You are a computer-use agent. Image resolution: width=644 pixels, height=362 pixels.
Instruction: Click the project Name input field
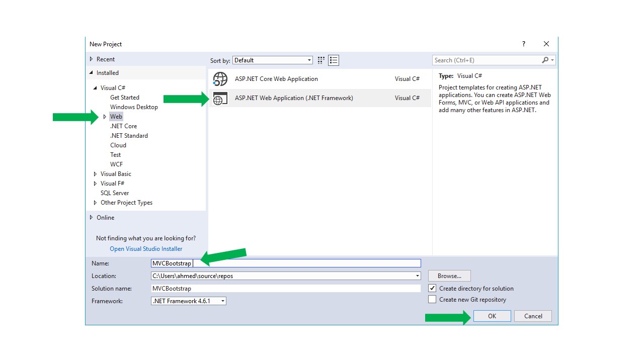pos(286,263)
